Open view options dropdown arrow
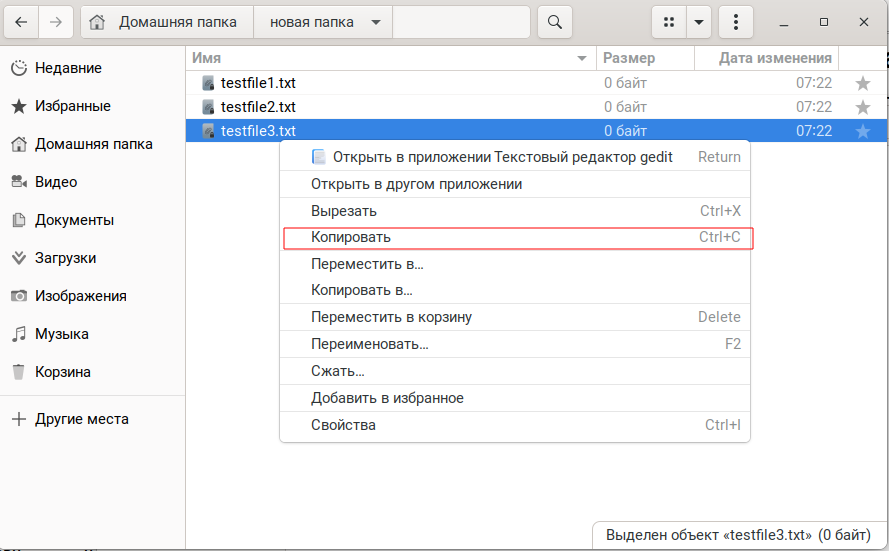This screenshot has width=889, height=551. 700,22
